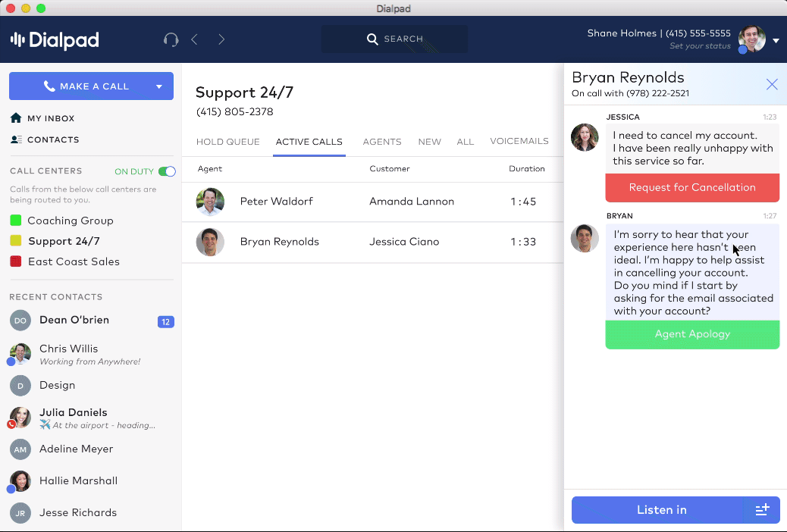787x532 pixels.
Task: Open Contacts icon in sidebar
Action: [16, 139]
